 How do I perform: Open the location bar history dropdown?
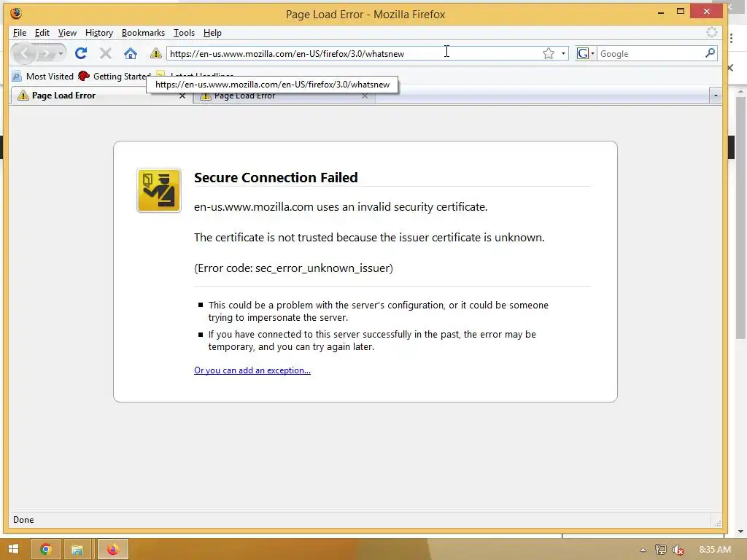pos(563,53)
